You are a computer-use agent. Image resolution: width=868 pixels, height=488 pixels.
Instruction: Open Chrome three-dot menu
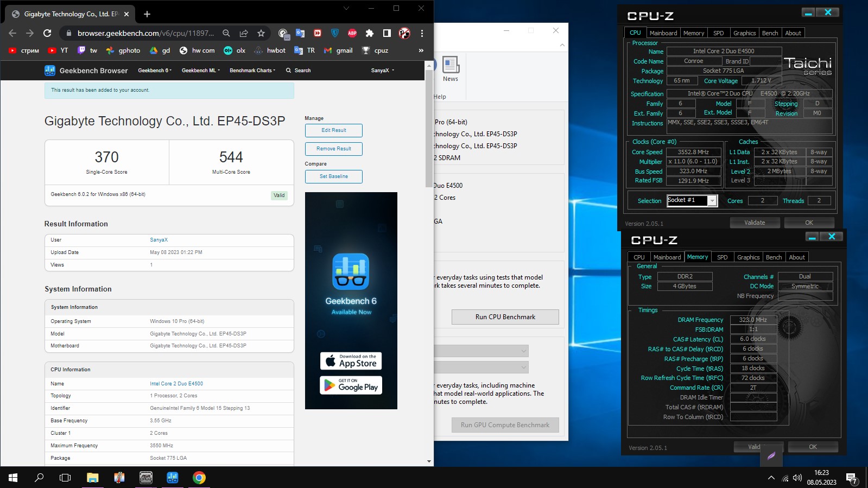tap(422, 33)
